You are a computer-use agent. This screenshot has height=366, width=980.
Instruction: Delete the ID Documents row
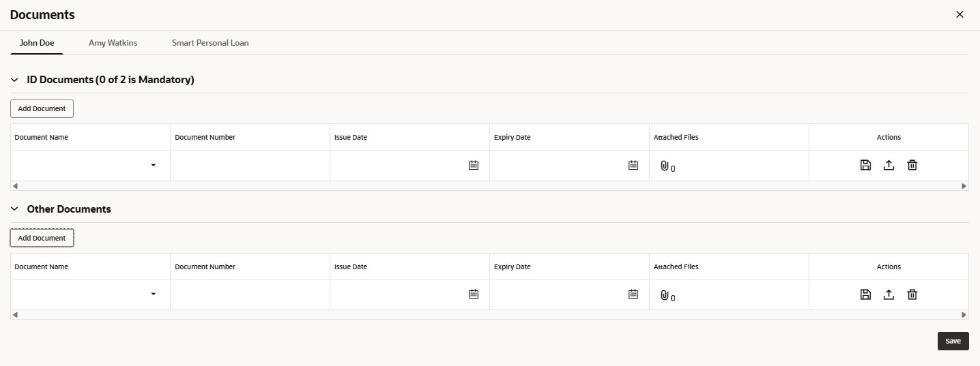[x=912, y=165]
